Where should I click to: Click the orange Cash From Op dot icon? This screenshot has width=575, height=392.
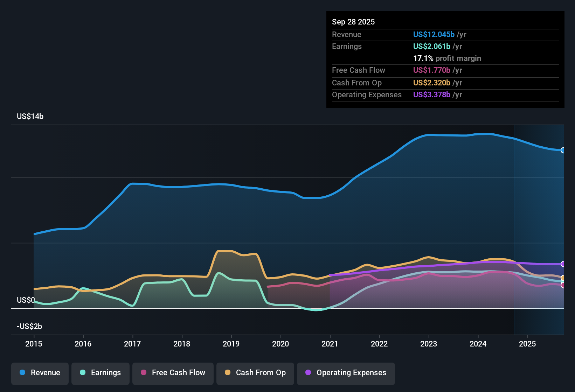(228, 373)
